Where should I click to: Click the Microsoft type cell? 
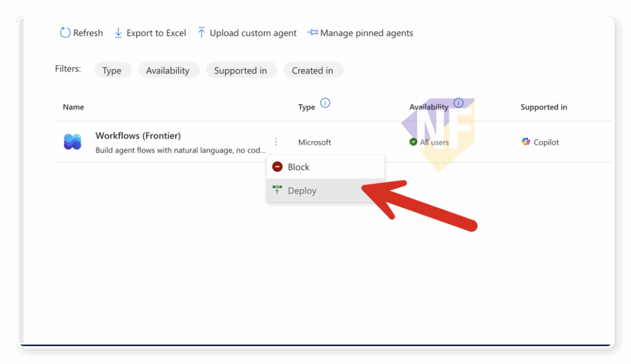click(314, 142)
